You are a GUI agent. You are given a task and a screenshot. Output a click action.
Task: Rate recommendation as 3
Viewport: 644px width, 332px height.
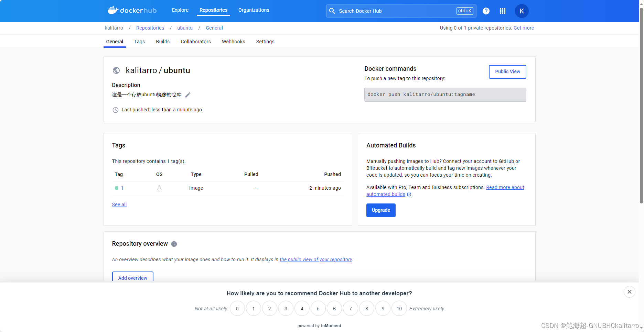tap(286, 309)
